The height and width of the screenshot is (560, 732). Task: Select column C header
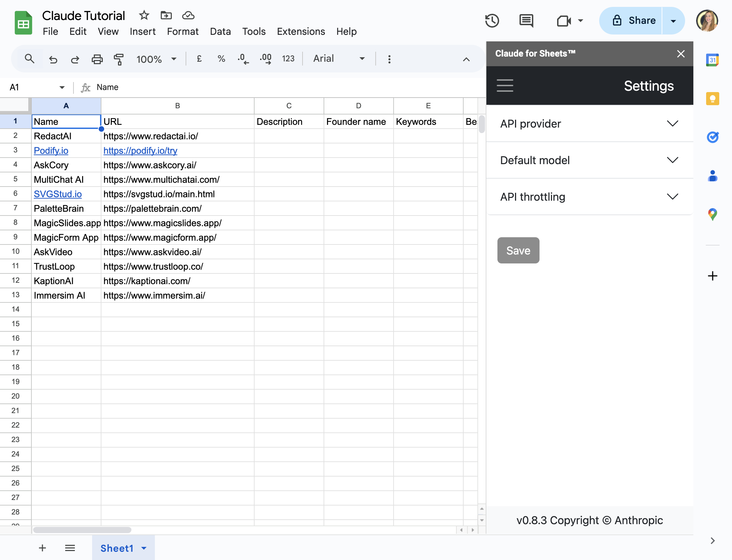(289, 106)
